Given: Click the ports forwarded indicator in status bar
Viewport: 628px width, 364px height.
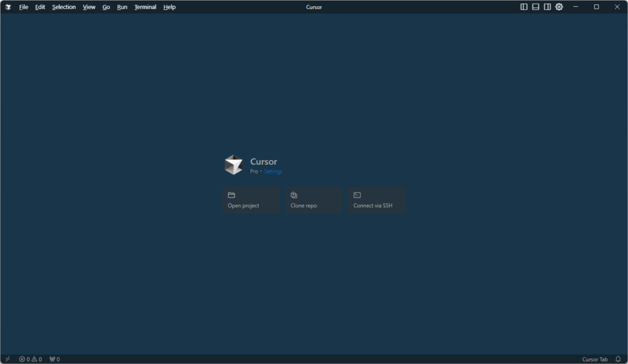Looking at the screenshot, I should (x=55, y=359).
